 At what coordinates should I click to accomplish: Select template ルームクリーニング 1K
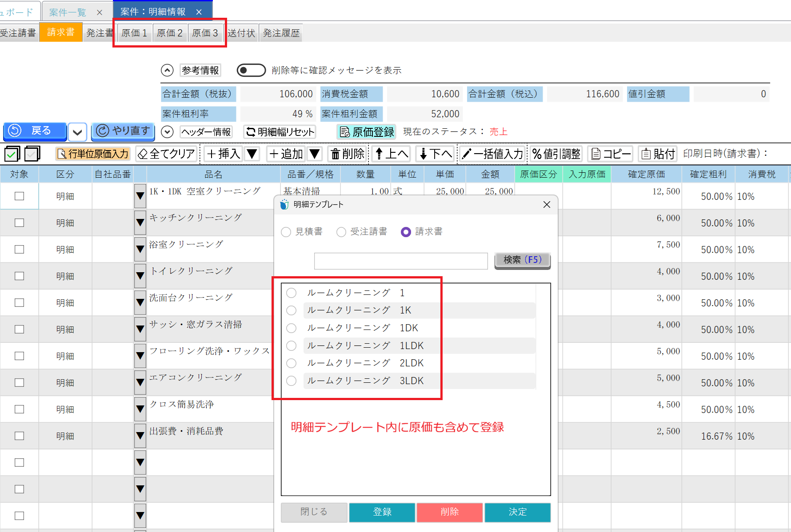point(292,310)
